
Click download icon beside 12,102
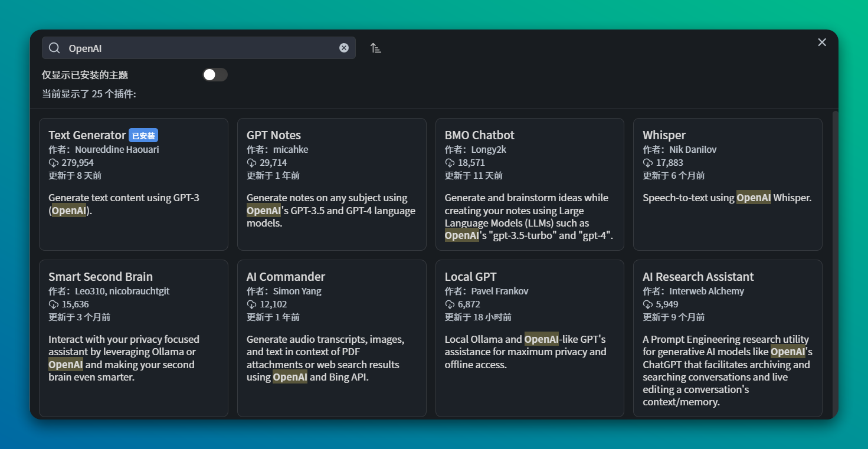[252, 304]
